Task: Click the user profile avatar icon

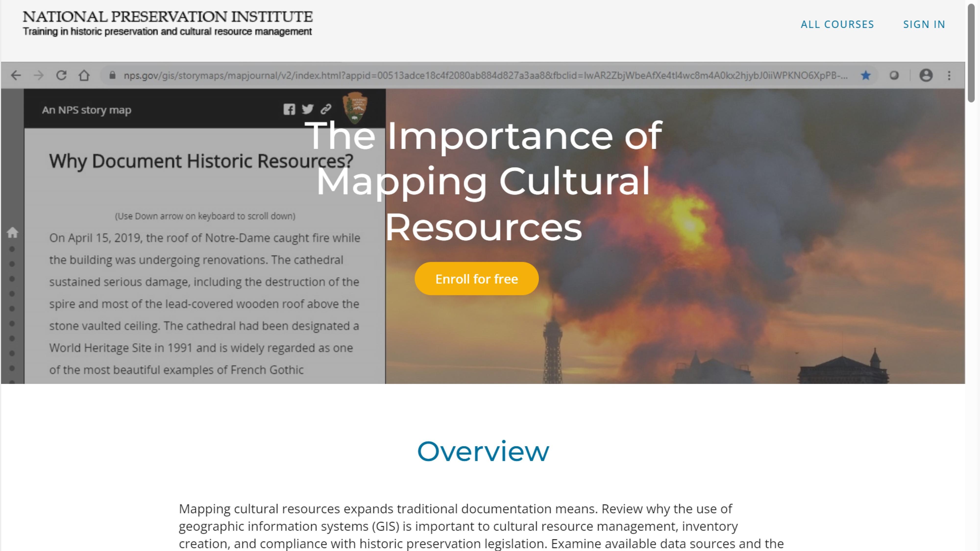Action: [x=926, y=75]
